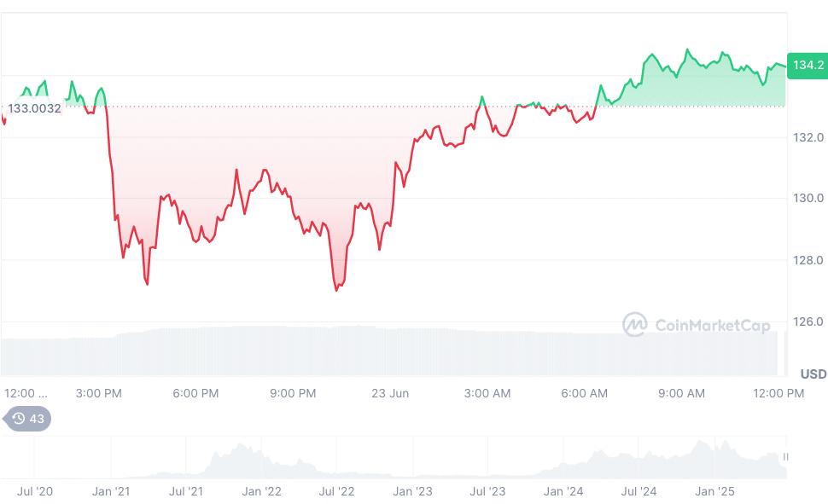Select the 3:00 PM time axis label
The width and height of the screenshot is (828, 504).
click(x=98, y=393)
